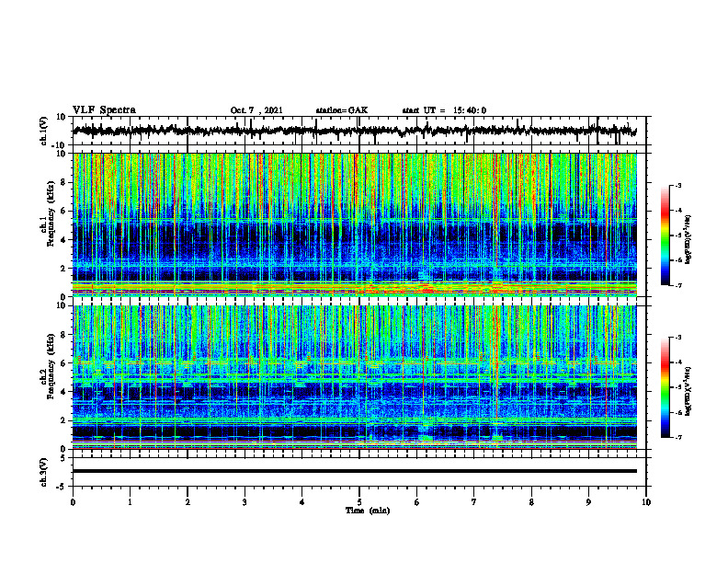Click the ch.1 spectrogram color scale bar
728x563 pixels.
point(665,236)
